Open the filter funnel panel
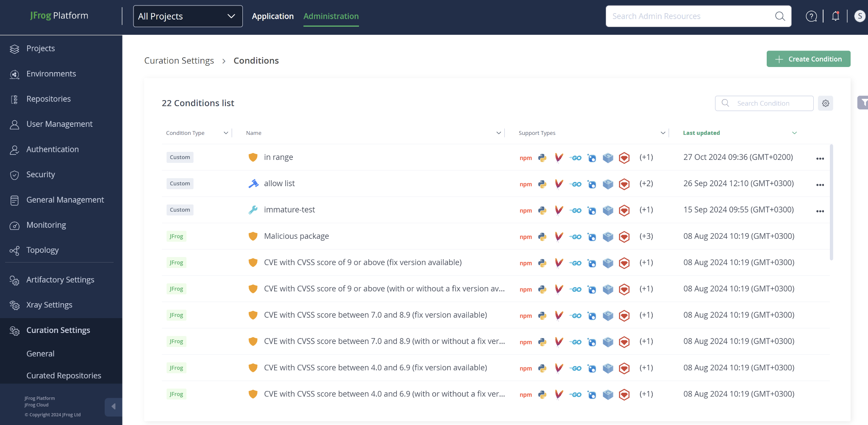The image size is (868, 425). pos(863,103)
